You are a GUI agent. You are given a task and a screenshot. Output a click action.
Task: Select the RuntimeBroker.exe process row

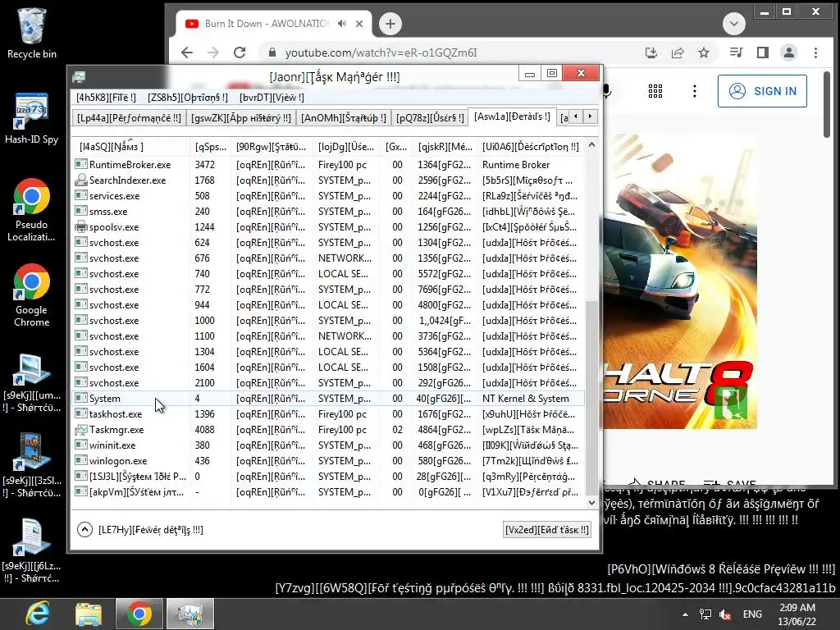click(x=328, y=164)
